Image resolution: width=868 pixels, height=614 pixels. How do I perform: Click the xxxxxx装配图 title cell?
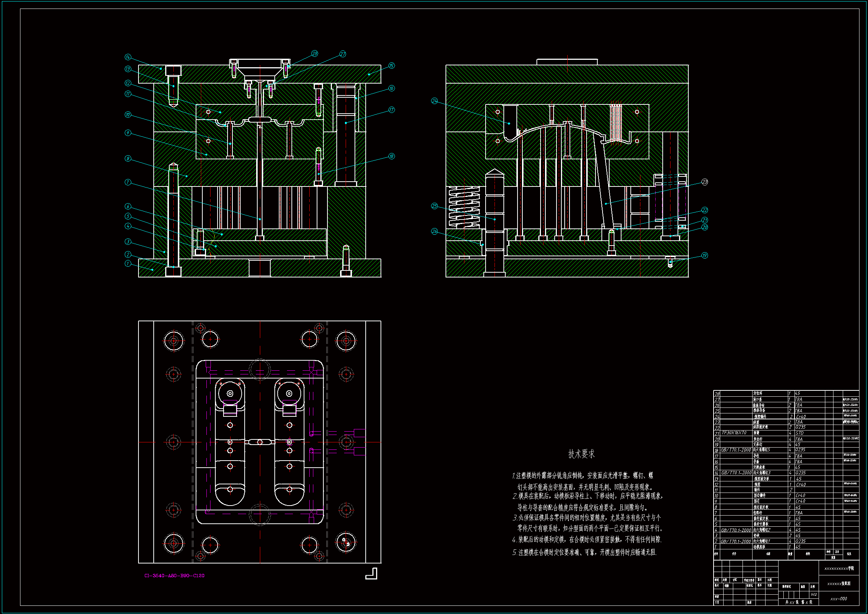point(839,584)
